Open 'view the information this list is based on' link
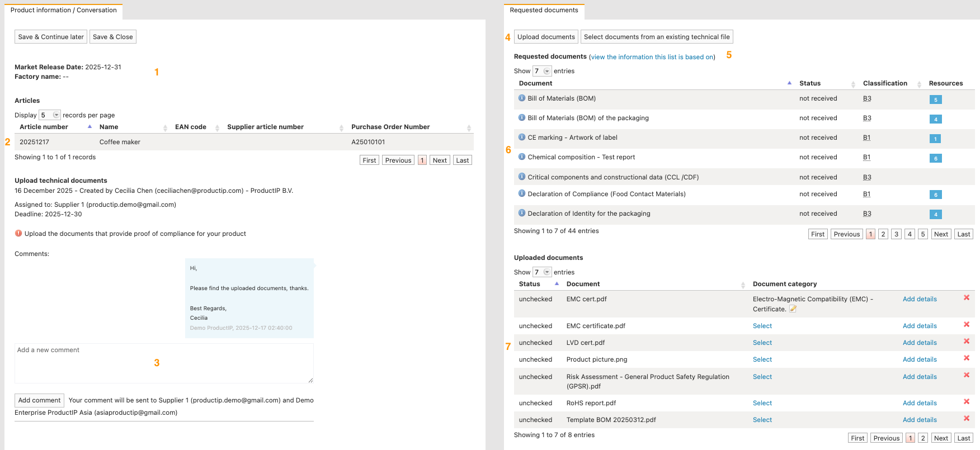Image resolution: width=980 pixels, height=450 pixels. 652,57
